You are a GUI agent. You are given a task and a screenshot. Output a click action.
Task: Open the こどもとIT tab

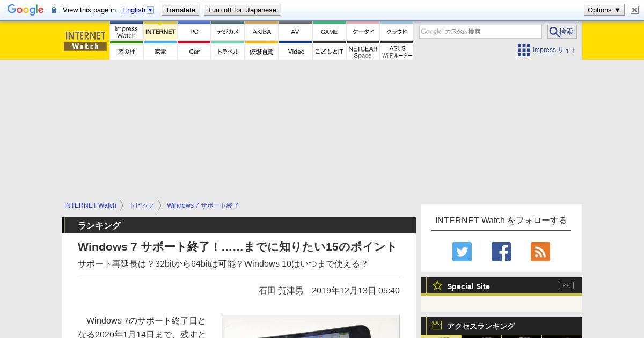(x=329, y=51)
